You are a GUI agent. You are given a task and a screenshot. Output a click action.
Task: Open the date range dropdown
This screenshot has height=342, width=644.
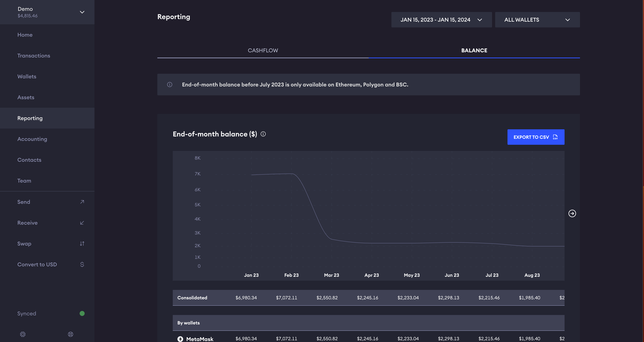tap(441, 20)
